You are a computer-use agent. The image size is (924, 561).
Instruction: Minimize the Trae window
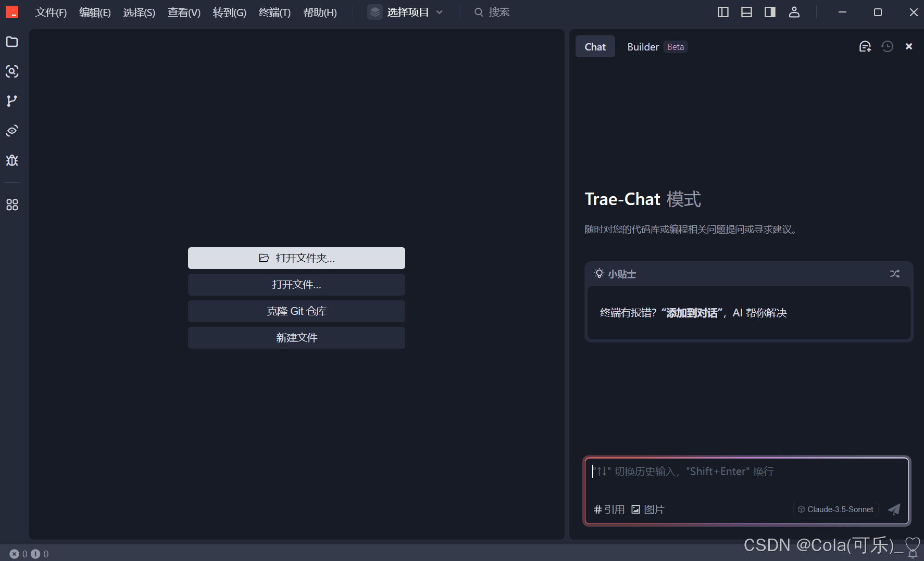842,12
